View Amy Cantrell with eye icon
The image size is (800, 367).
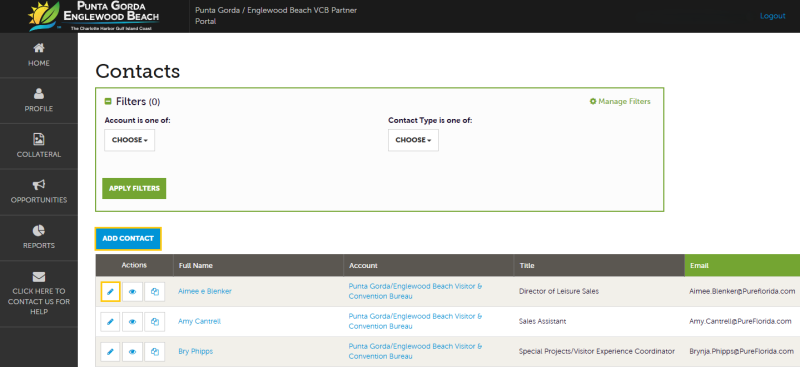point(133,322)
